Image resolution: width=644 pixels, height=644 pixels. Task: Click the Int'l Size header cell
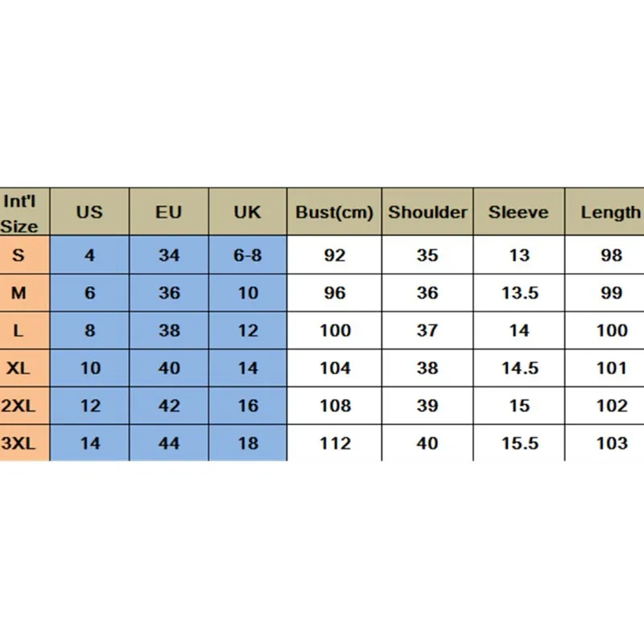(x=25, y=212)
